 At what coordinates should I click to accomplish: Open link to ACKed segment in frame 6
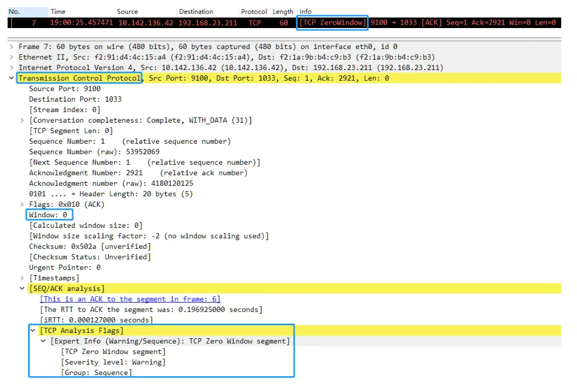[130, 299]
